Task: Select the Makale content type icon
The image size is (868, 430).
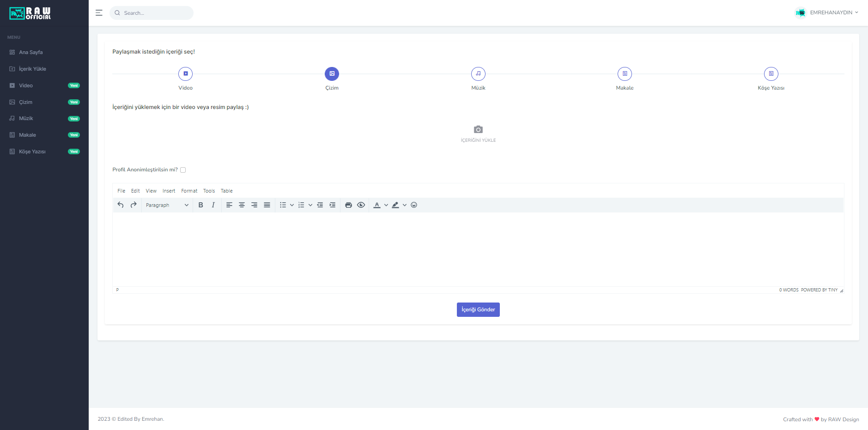Action: 625,73
